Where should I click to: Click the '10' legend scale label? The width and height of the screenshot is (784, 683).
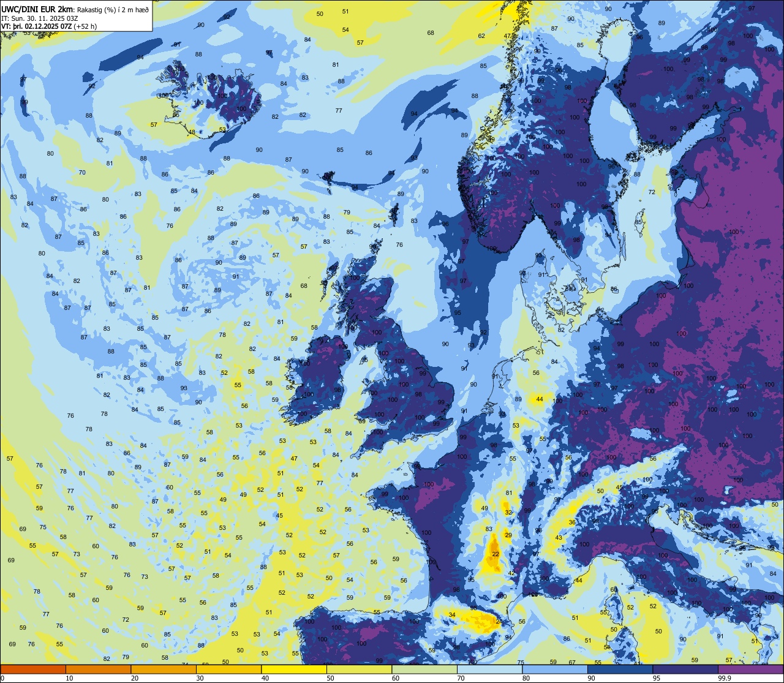click(69, 678)
